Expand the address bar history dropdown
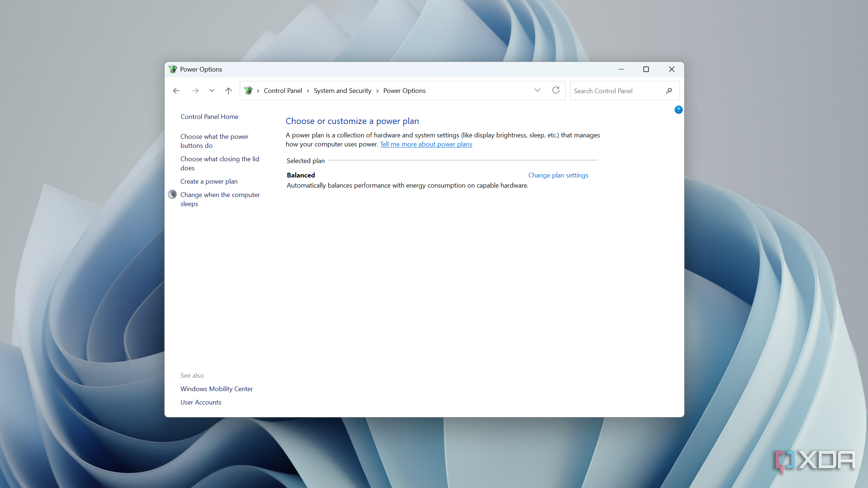Viewport: 868px width, 488px height. [x=537, y=90]
